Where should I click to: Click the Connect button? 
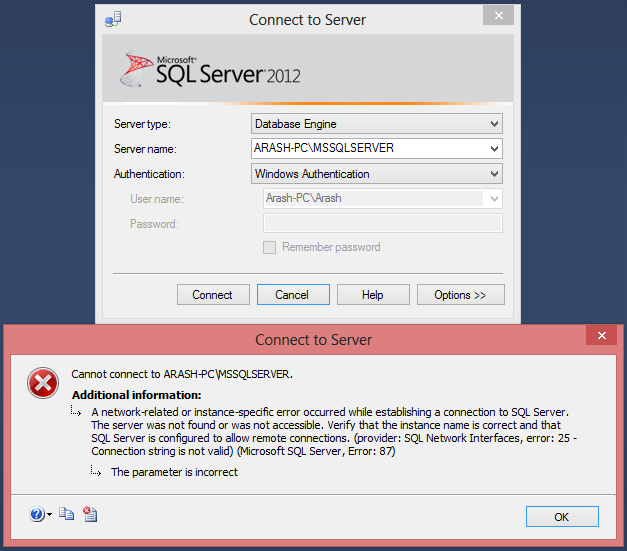coord(213,295)
